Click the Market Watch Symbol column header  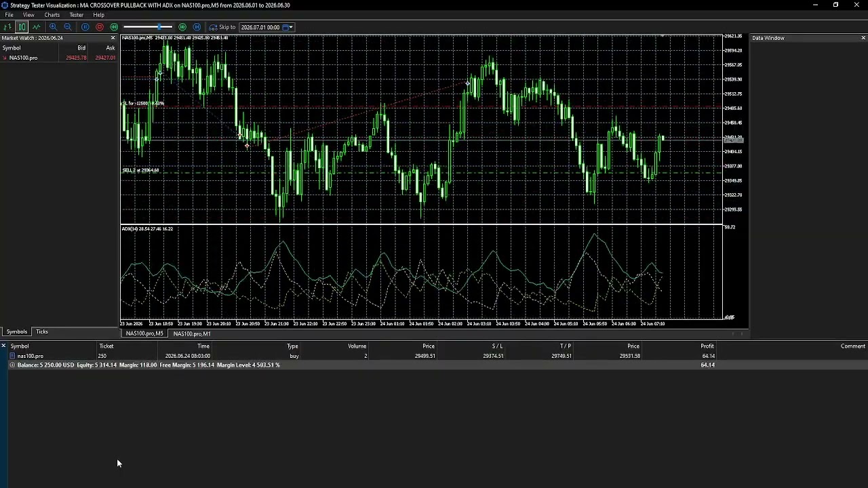12,48
